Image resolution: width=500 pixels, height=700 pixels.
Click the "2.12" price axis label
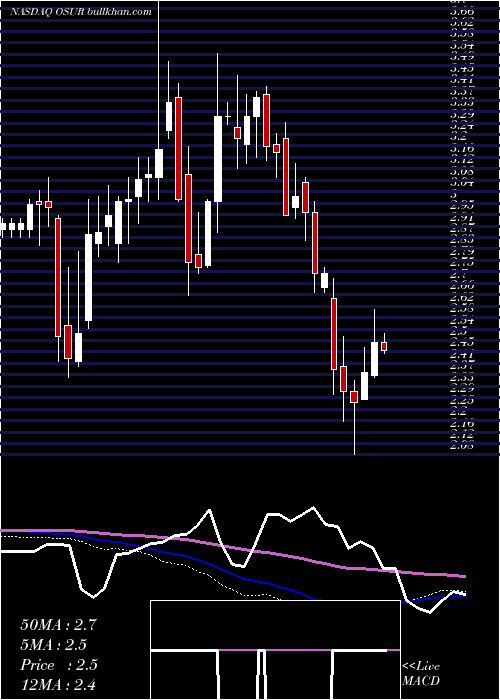click(x=462, y=435)
